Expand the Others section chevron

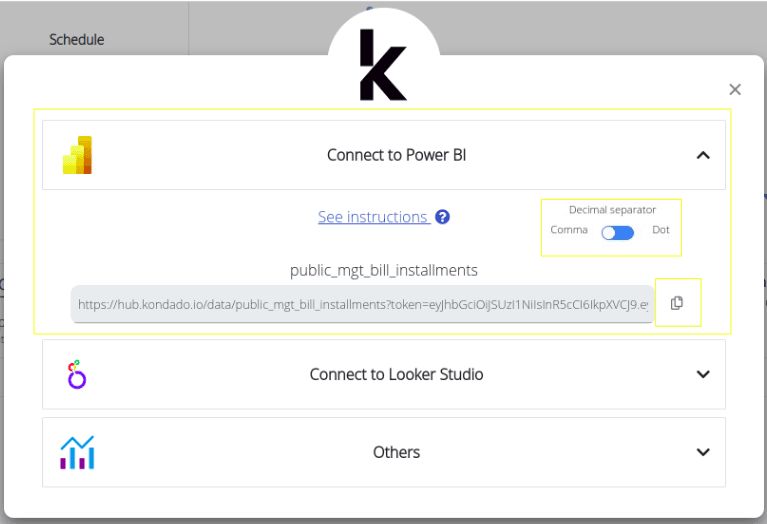click(x=703, y=452)
